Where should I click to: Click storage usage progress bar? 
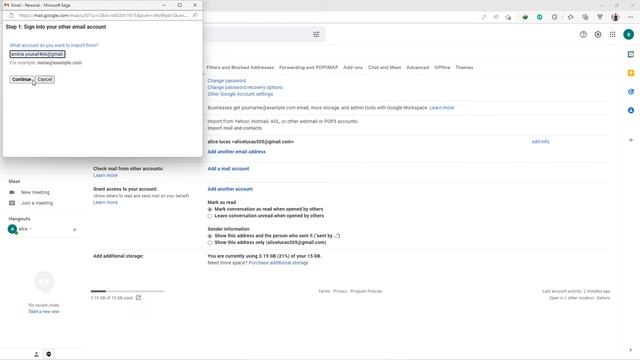127,291
